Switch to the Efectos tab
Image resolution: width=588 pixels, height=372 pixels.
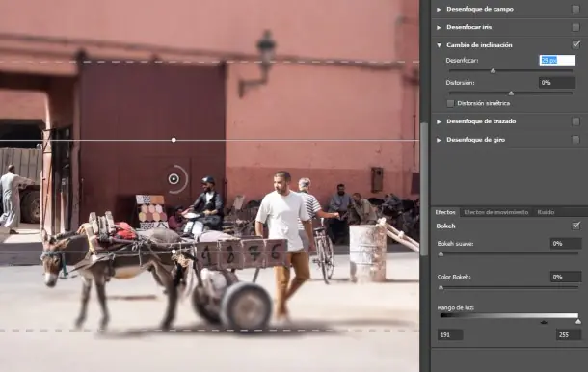point(445,212)
